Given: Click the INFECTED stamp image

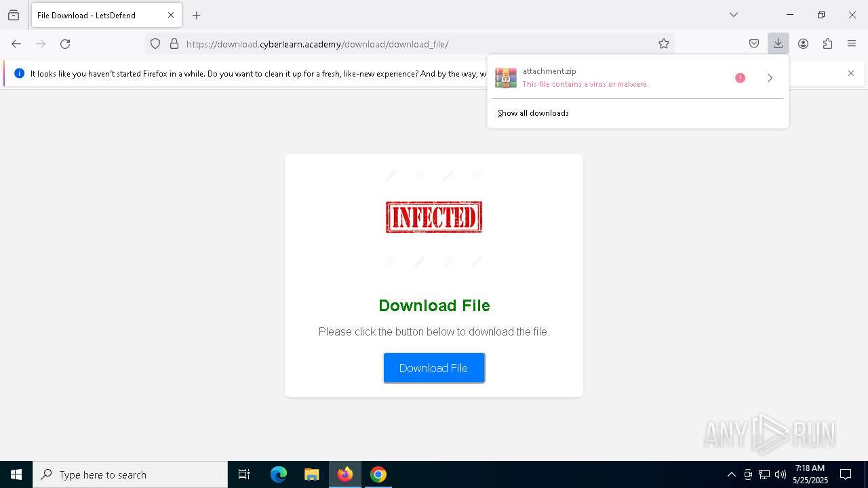Looking at the screenshot, I should point(434,217).
